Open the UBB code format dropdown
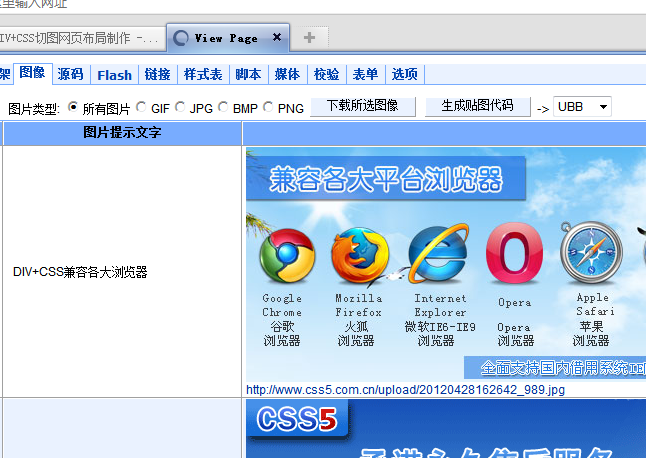646x458 pixels. coord(582,107)
